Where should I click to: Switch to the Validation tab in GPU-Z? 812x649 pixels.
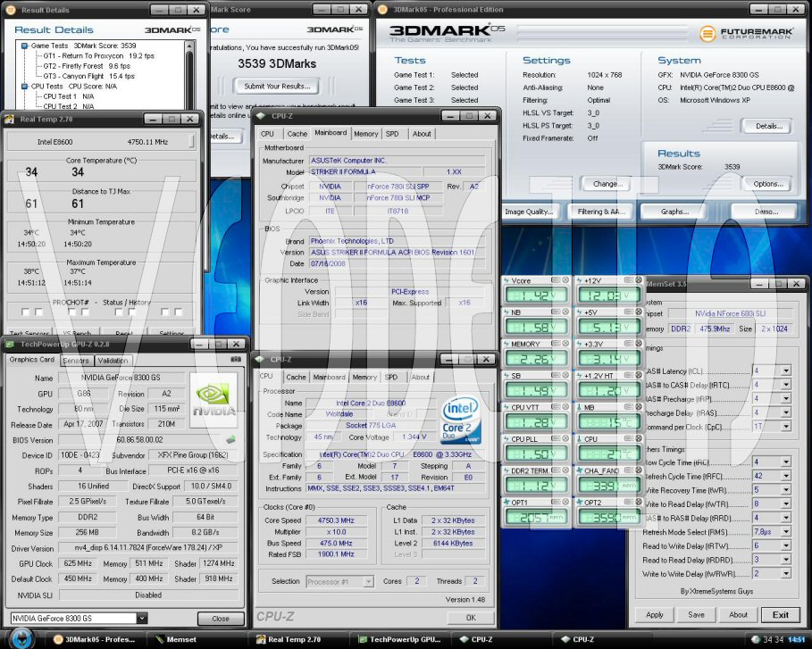click(113, 361)
